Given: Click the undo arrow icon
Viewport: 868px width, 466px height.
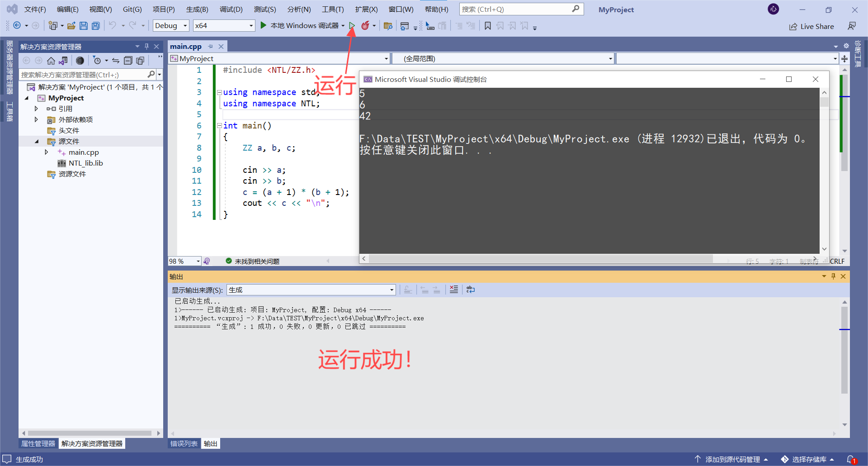Looking at the screenshot, I should [x=113, y=26].
